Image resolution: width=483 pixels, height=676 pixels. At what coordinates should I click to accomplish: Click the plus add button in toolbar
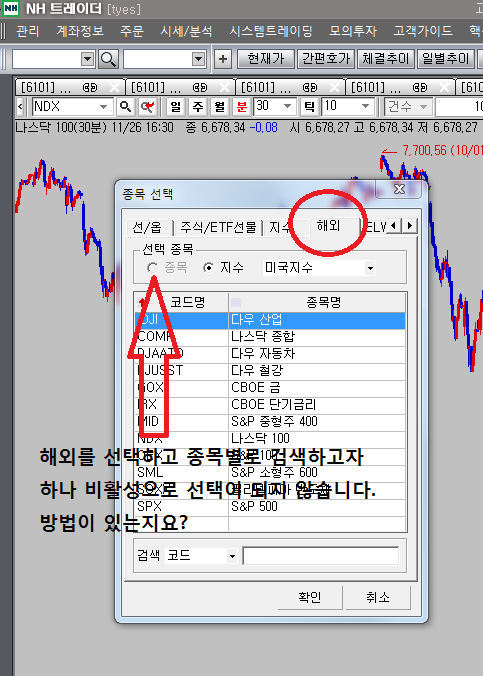[x=223, y=59]
